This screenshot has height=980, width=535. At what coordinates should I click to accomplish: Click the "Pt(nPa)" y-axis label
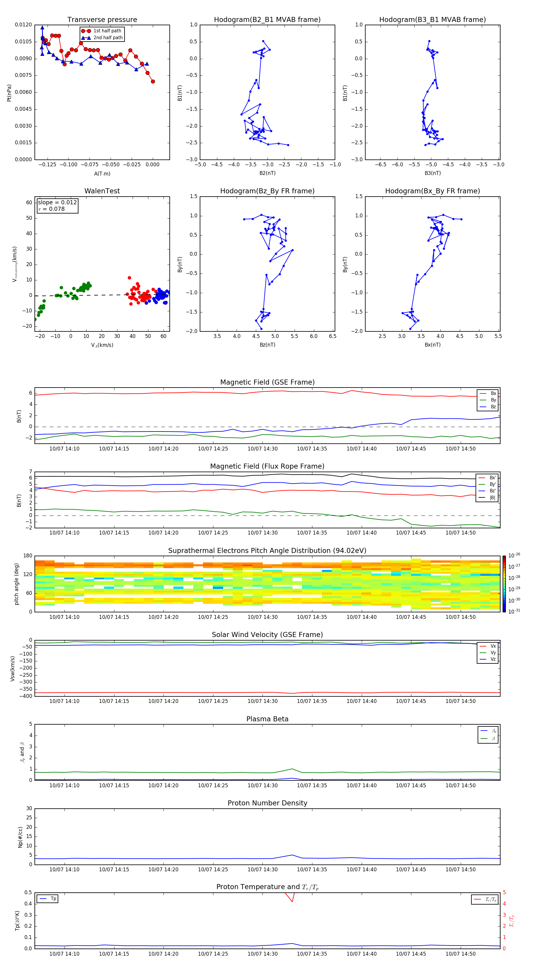[9, 93]
